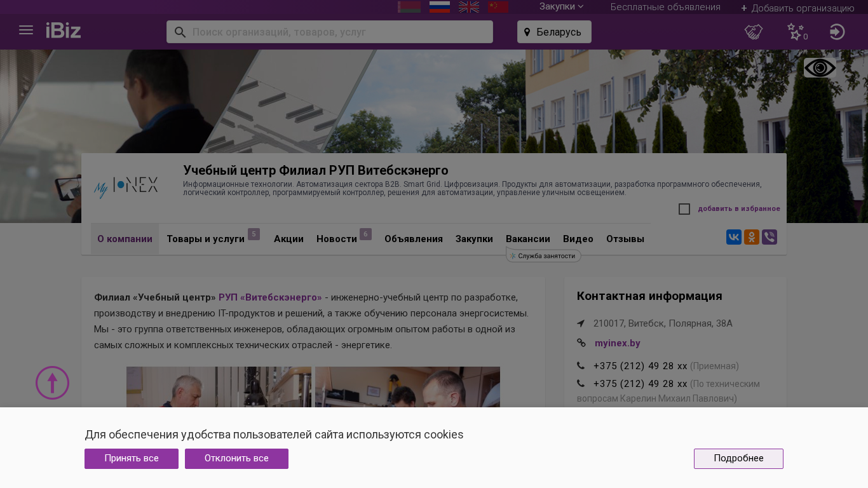
Task: Check the 'добавить в избранное' checkbox
Action: [684, 209]
